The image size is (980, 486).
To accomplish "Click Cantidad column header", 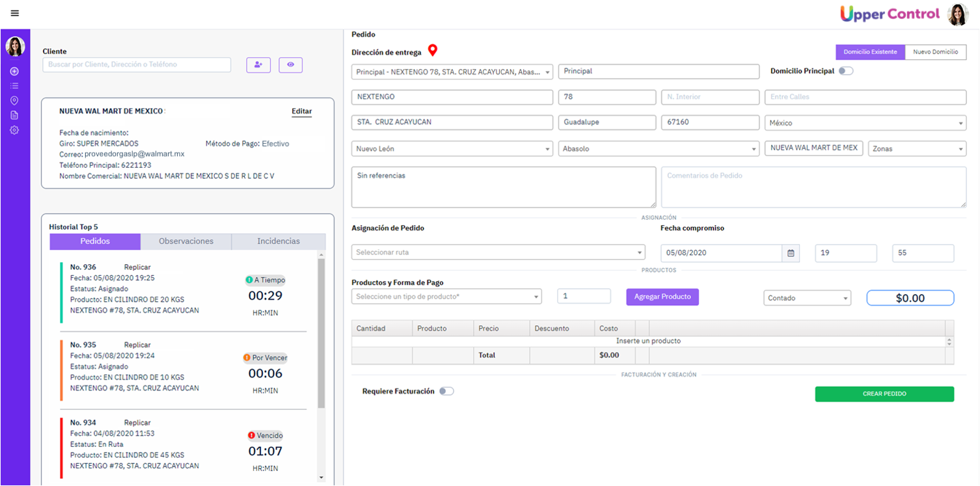I will pyautogui.click(x=382, y=329).
